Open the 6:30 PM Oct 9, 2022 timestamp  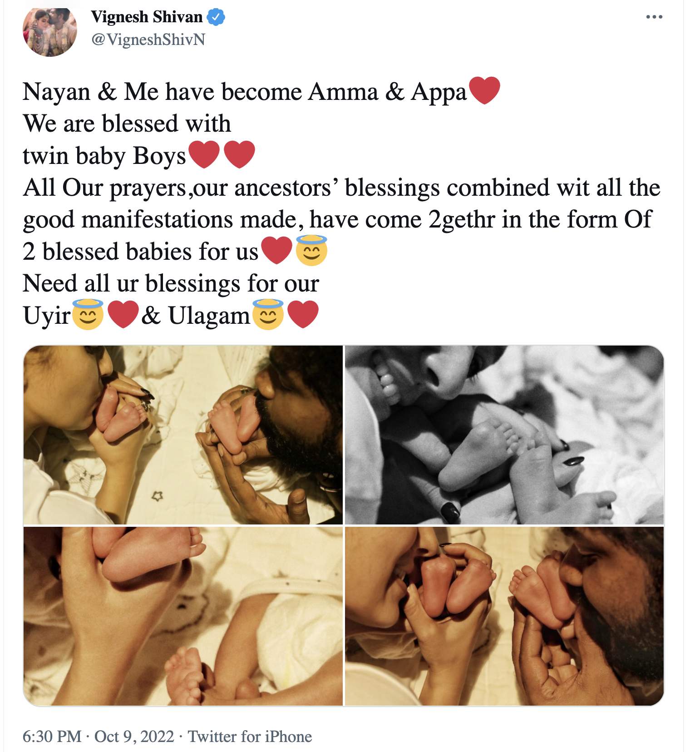99,736
